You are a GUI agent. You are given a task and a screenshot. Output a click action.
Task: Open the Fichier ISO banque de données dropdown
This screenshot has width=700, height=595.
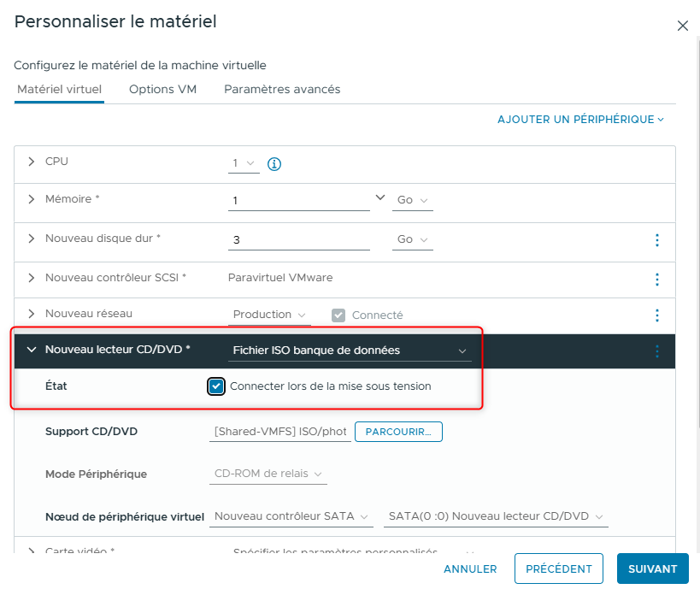click(x=350, y=351)
